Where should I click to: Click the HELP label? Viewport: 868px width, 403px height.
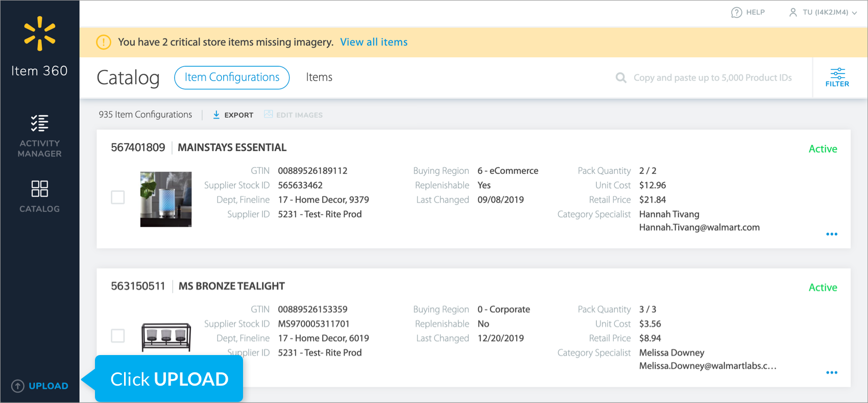click(756, 12)
